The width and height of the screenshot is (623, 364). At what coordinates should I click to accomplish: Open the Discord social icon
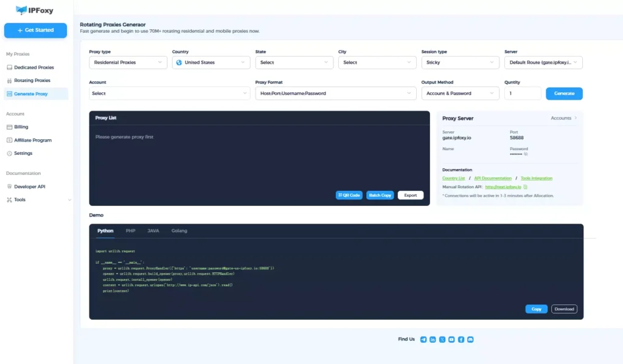click(x=470, y=339)
